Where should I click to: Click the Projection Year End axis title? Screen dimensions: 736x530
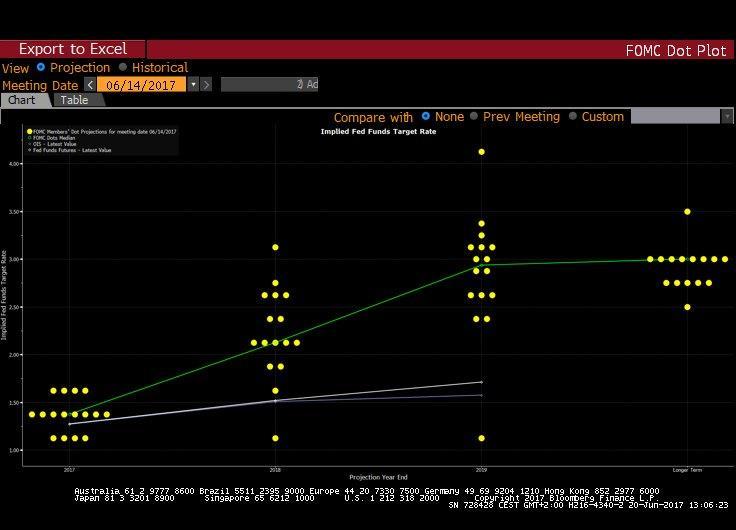click(378, 477)
